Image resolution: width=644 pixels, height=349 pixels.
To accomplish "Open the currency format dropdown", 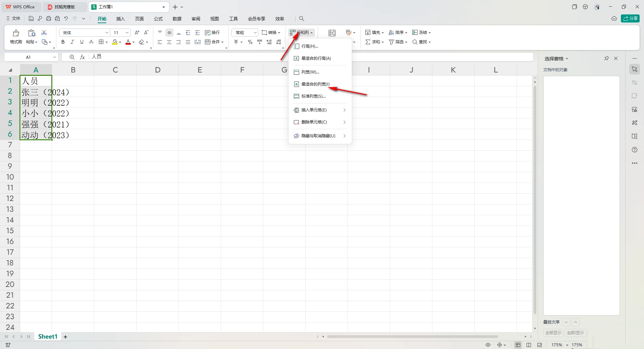I will coord(241,42).
